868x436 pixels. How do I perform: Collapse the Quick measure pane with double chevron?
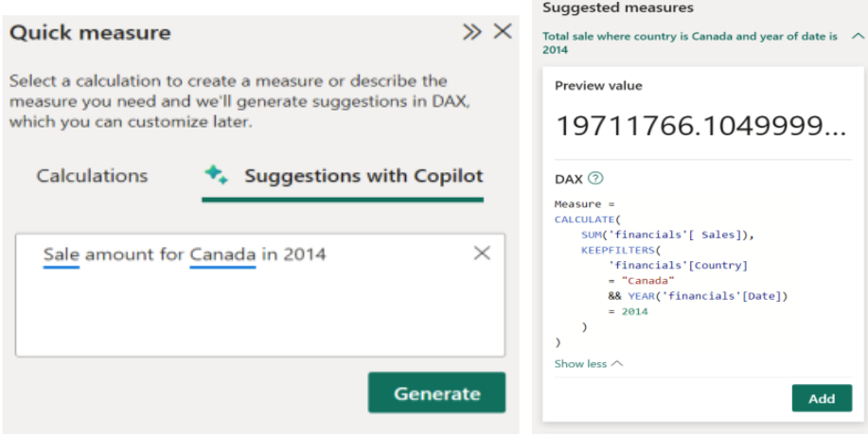tap(471, 32)
